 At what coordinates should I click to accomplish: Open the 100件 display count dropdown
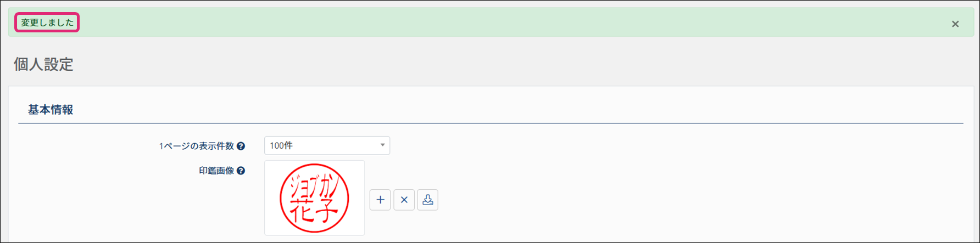pos(327,145)
